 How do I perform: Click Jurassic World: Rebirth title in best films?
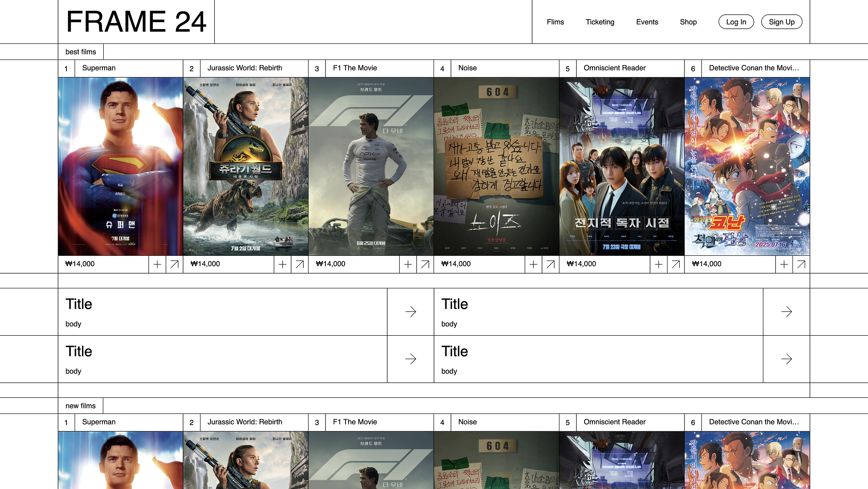pos(245,68)
